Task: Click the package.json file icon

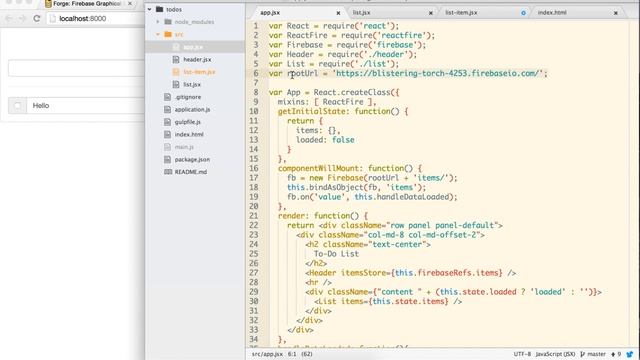Action: tap(167, 160)
